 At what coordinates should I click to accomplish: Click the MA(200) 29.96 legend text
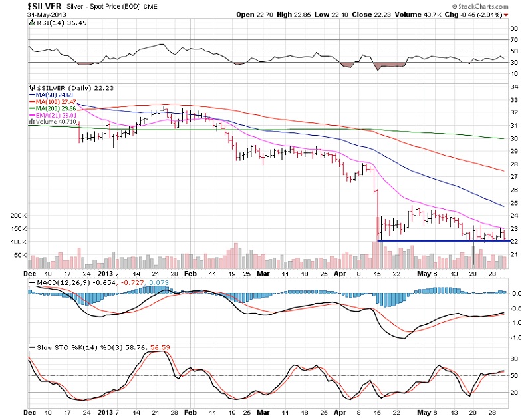click(56, 108)
